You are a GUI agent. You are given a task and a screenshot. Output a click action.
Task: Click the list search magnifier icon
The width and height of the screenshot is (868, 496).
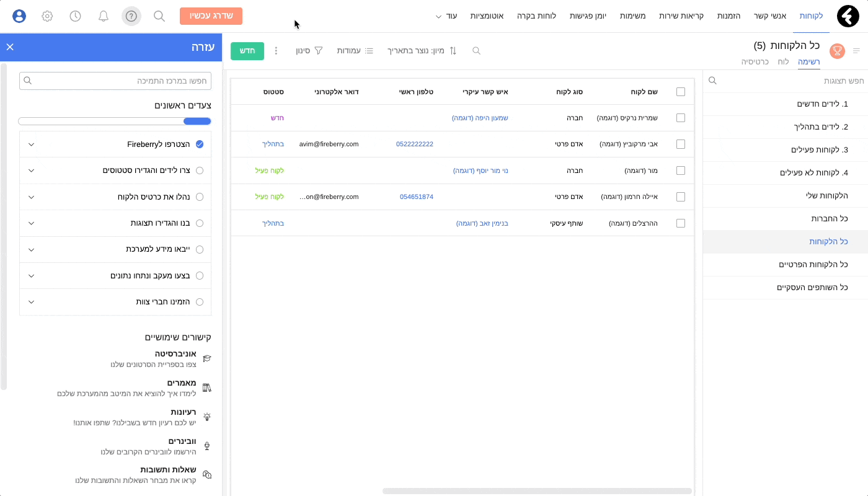(476, 51)
